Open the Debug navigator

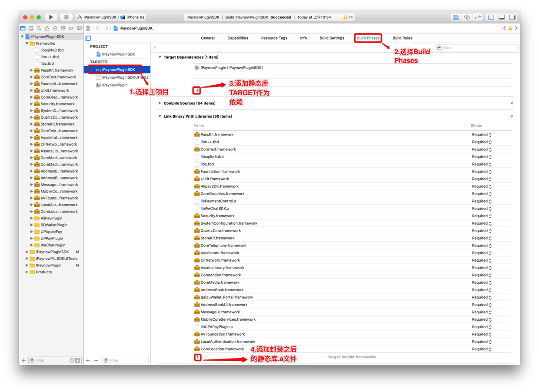(x=63, y=28)
